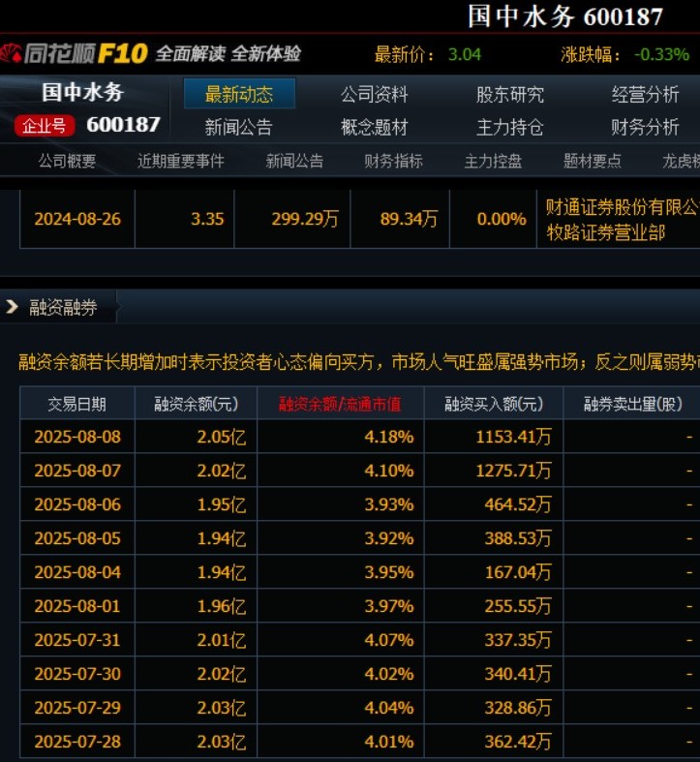Jump to 主力控盘 section
700x762 pixels.
pos(493,161)
